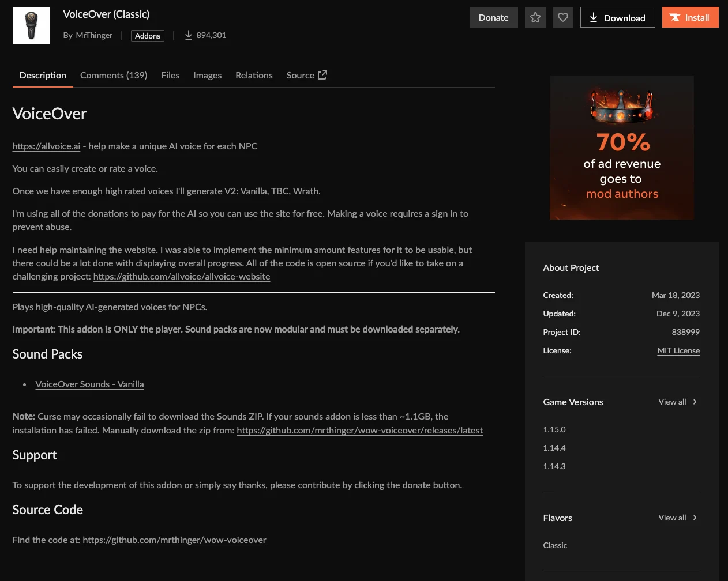Screen dimensions: 728x581
Task: Click the heart favorite icon button
Action: [563, 17]
